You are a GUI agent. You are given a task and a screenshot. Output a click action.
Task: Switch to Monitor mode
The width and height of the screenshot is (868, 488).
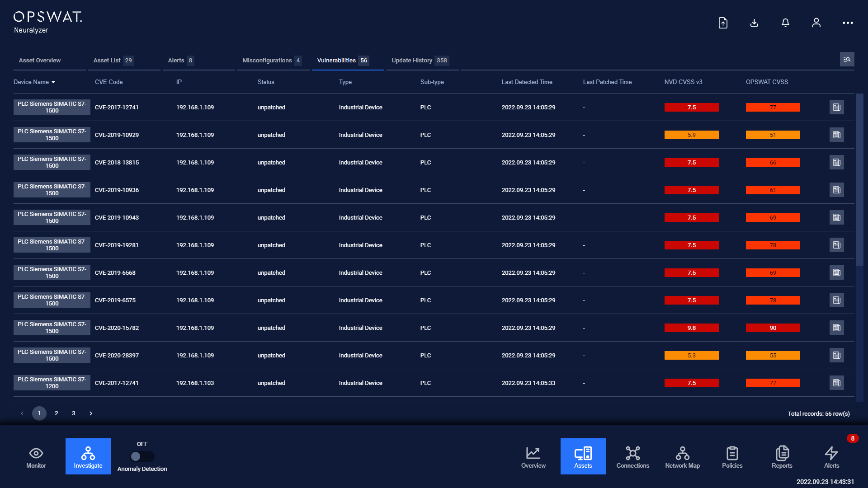pos(36,456)
